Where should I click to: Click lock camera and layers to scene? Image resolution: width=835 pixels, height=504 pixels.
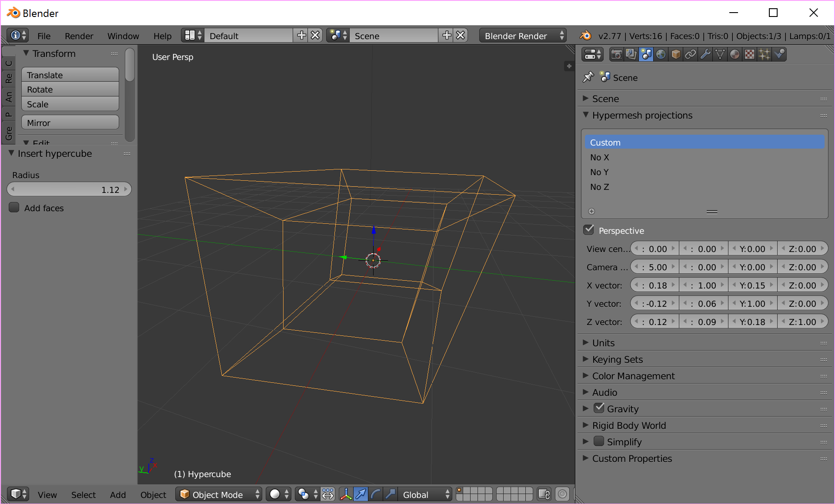point(544,494)
